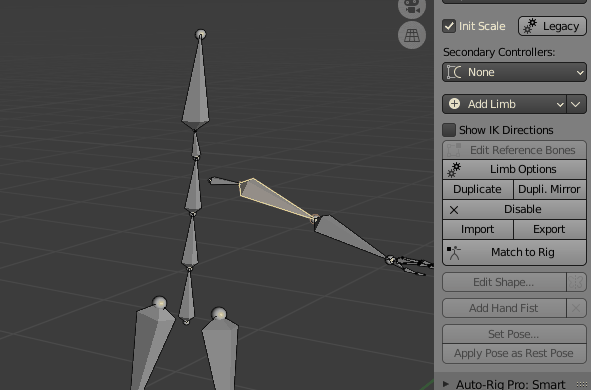Click Edit Reference Bones button
591x390 pixels.
pyautogui.click(x=514, y=150)
